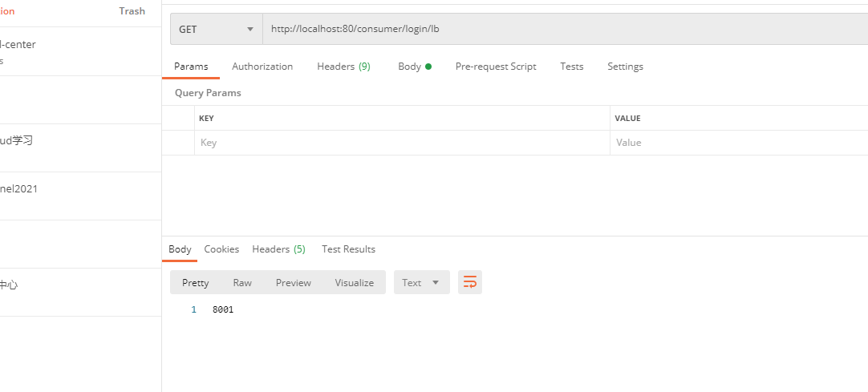
Task: Select the Preview view button
Action: [294, 282]
